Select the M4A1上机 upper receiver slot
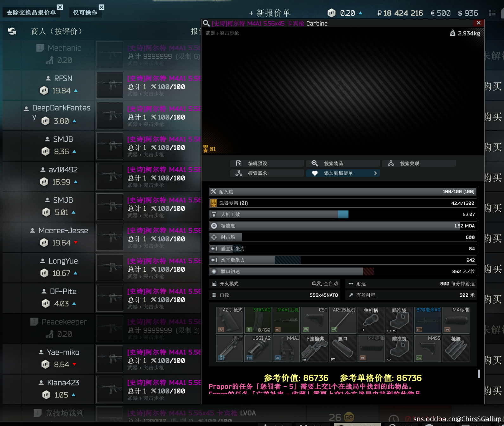 286,320
